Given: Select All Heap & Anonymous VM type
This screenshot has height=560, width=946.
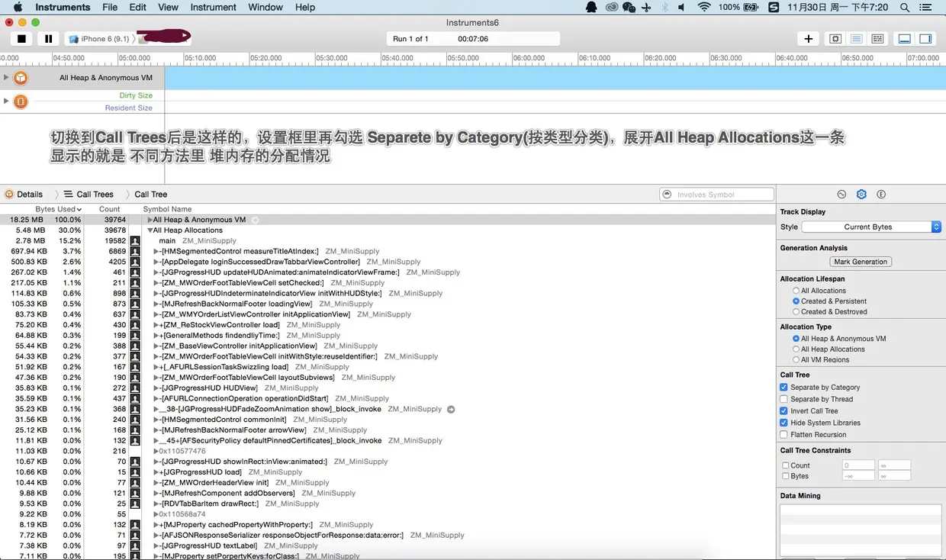Looking at the screenshot, I should point(796,339).
